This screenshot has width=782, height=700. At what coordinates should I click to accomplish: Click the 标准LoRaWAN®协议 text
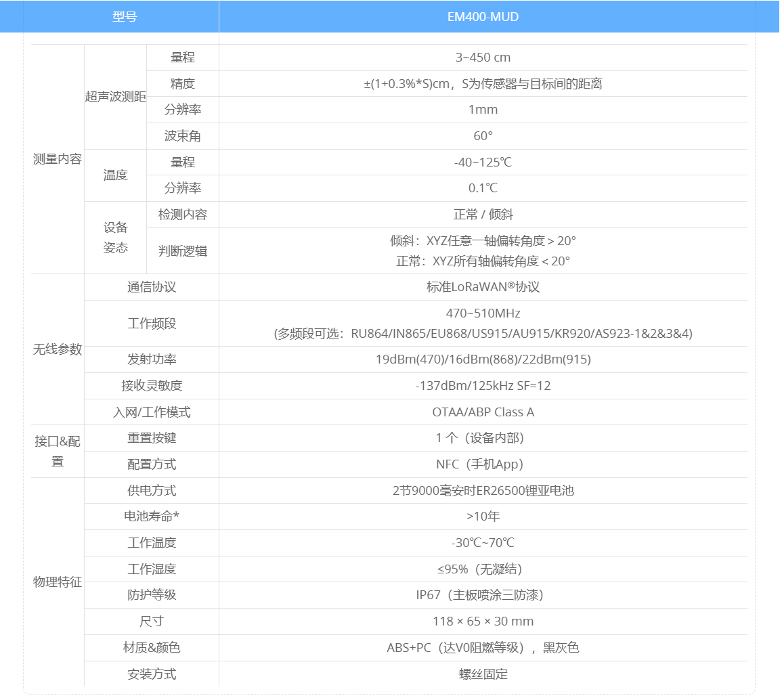483,287
